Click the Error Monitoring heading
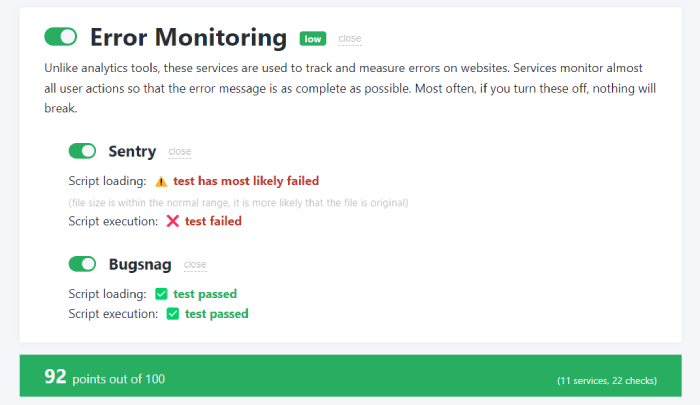700x405 pixels. (188, 37)
